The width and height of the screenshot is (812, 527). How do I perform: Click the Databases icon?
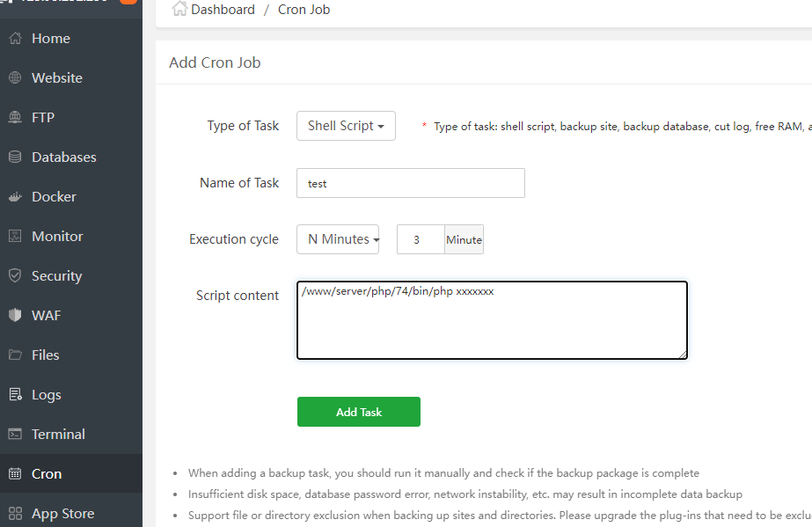tap(15, 157)
